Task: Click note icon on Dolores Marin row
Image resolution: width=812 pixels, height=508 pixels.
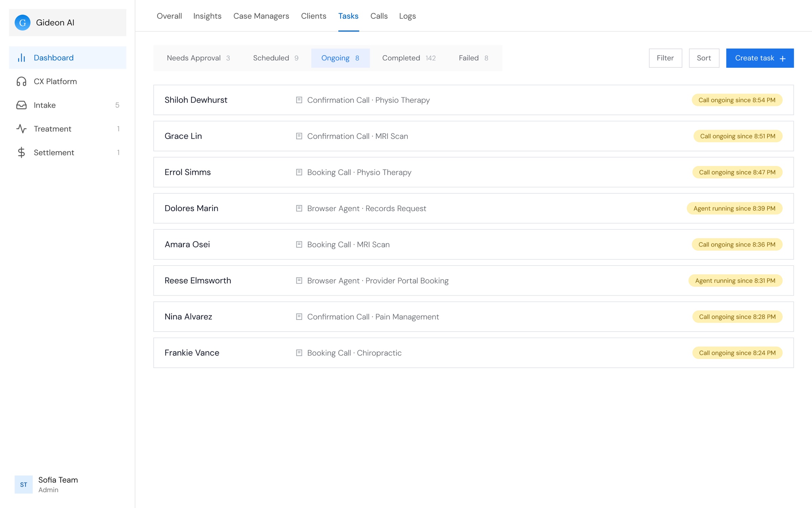Action: [299, 208]
